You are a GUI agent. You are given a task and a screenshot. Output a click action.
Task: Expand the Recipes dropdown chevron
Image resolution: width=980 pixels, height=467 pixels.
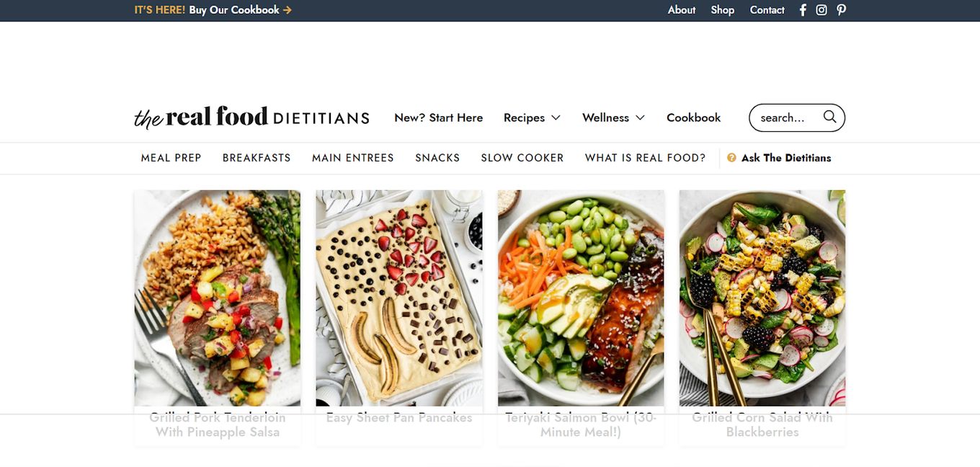(556, 117)
